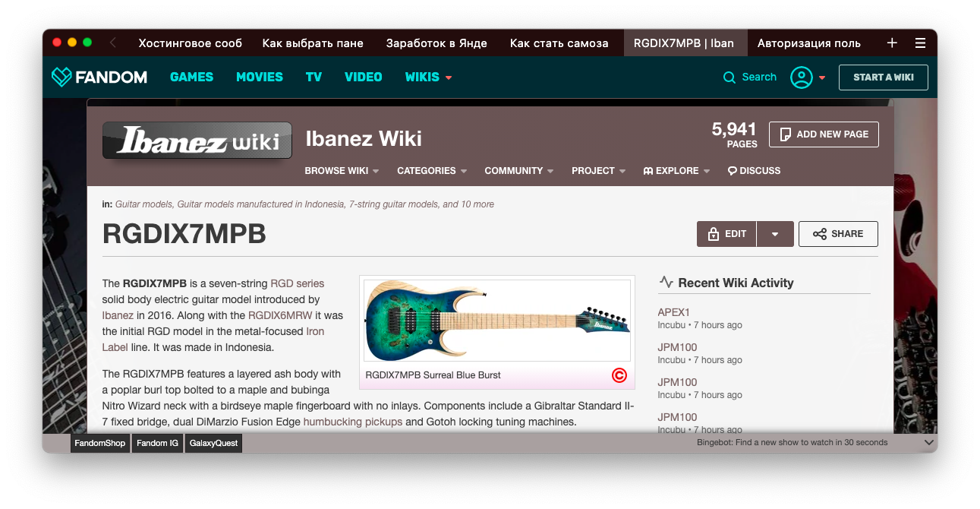The height and width of the screenshot is (509, 980).
Task: Open the browser hamburger menu icon
Action: click(920, 43)
